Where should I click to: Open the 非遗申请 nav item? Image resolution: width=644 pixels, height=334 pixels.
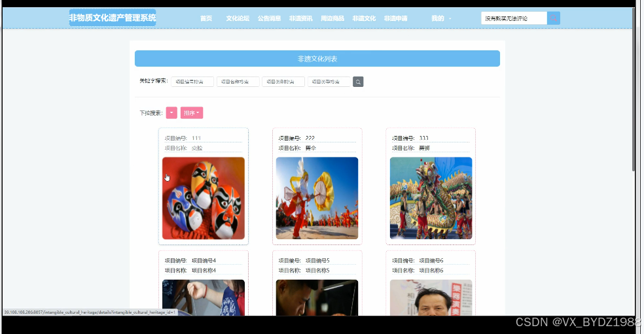[396, 18]
